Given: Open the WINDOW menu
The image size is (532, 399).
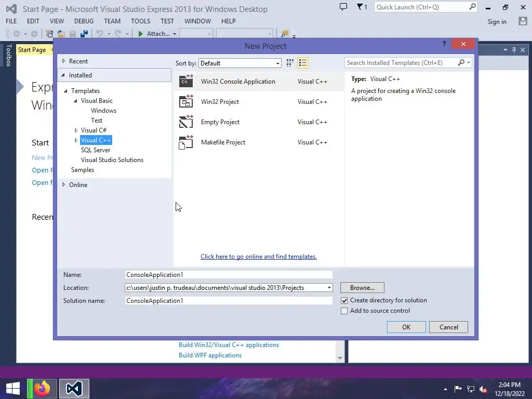Looking at the screenshot, I should point(197,21).
